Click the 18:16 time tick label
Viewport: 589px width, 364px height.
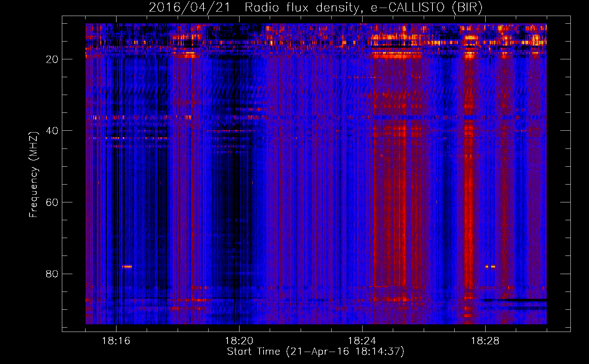click(x=116, y=341)
